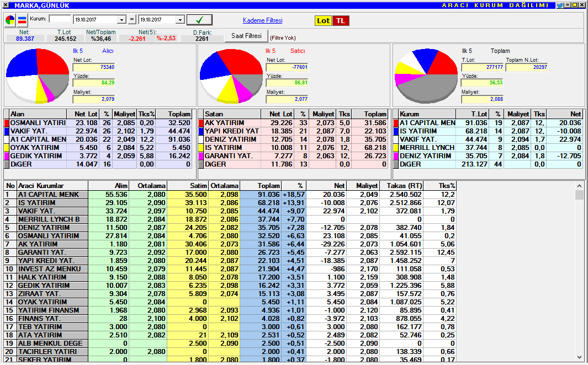
Task: Select the INVEST AZ MENKU row
Action: [230, 269]
